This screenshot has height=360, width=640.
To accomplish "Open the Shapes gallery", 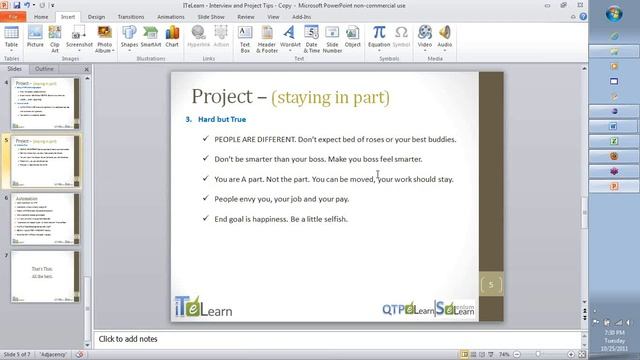I will pos(129,36).
